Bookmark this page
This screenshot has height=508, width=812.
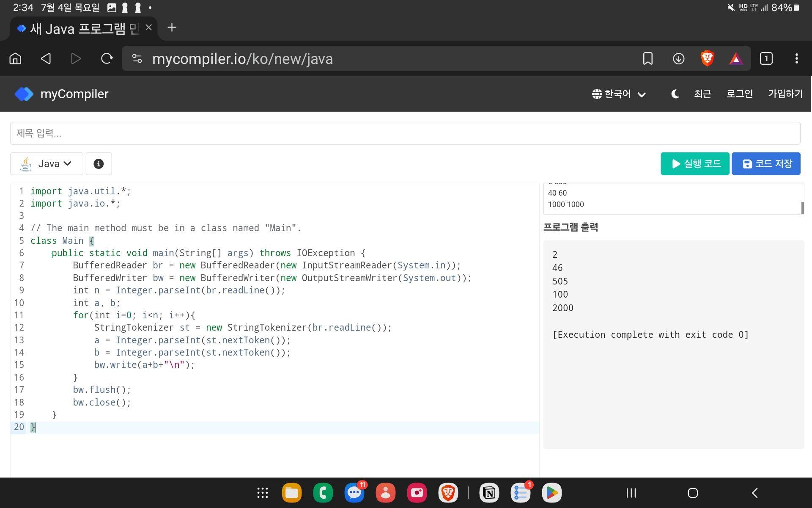coord(647,58)
